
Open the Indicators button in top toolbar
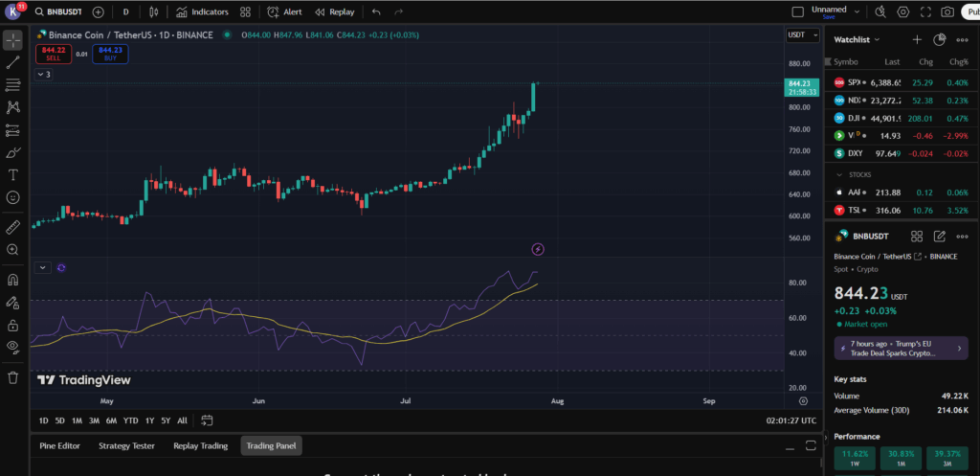pyautogui.click(x=202, y=12)
